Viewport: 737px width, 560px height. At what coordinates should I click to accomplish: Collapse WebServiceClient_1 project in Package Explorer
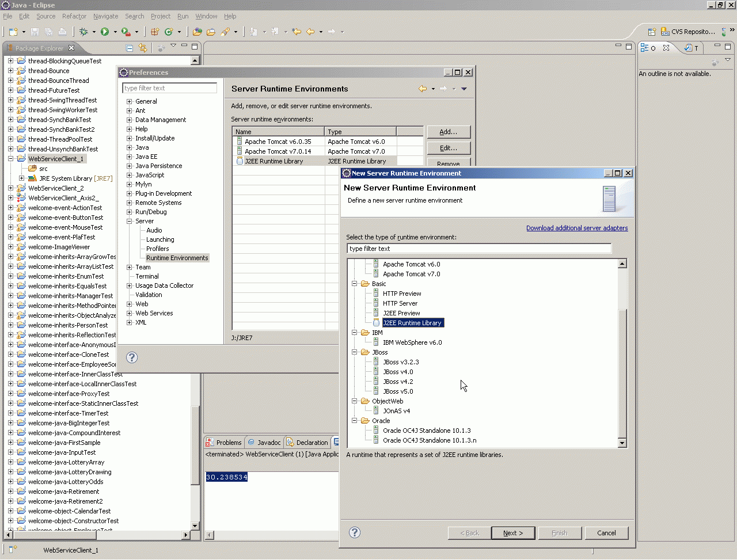click(10, 159)
